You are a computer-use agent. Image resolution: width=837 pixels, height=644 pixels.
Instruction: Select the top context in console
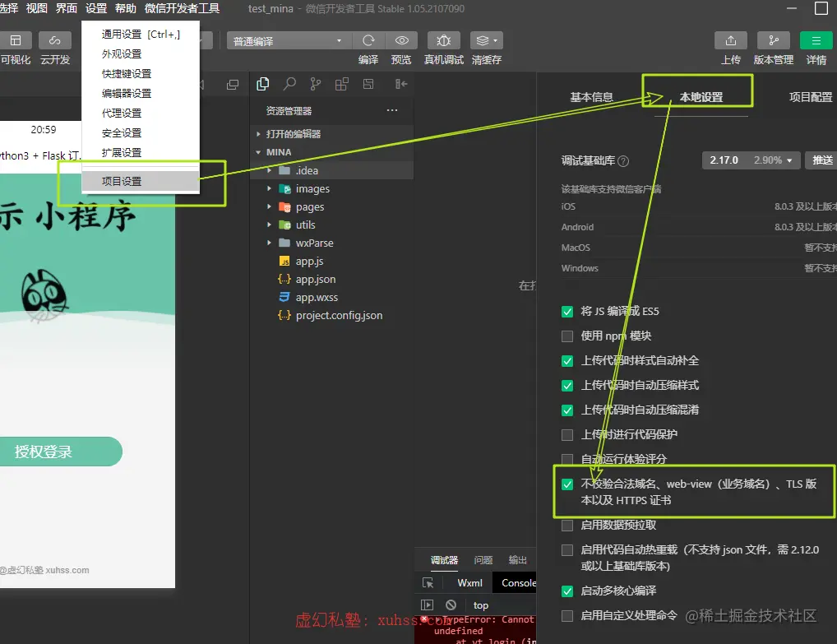[480, 605]
